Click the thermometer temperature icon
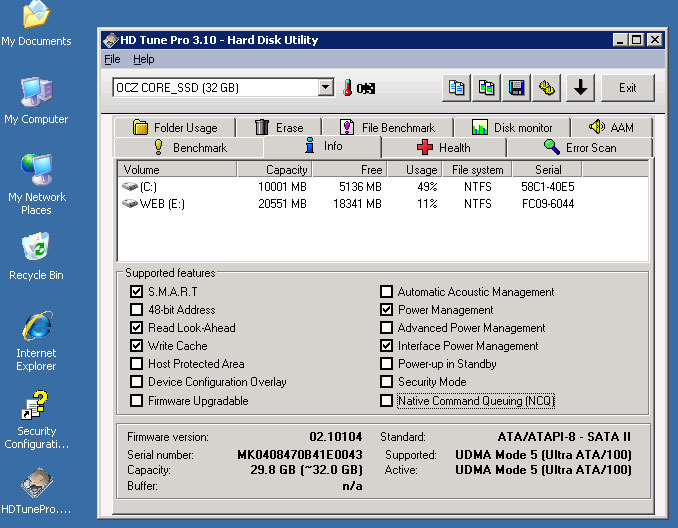This screenshot has height=528, width=678. tap(348, 88)
